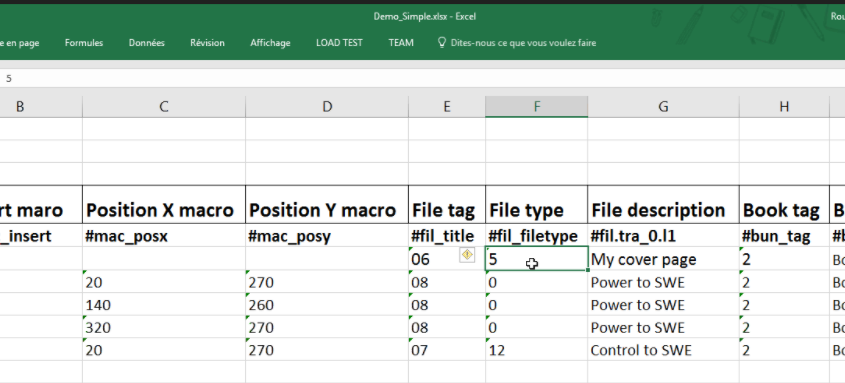Screen dimensions: 845x383
Task: Select column C header
Action: [164, 107]
